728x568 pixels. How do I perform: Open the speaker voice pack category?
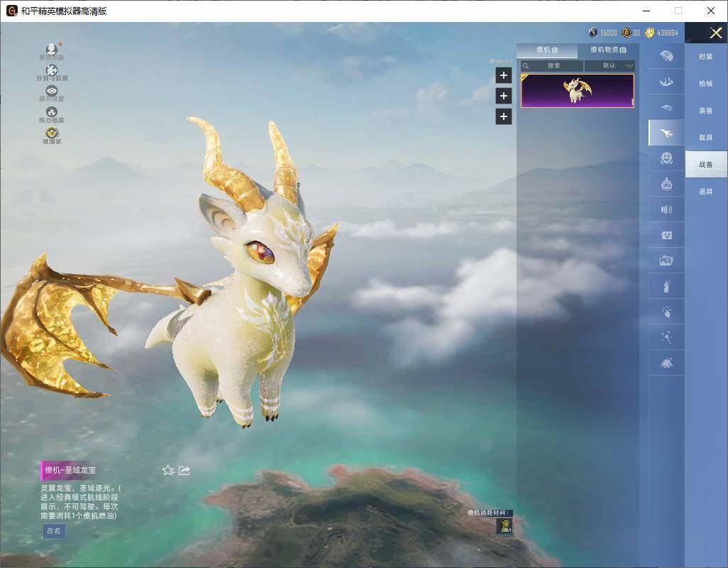click(666, 210)
